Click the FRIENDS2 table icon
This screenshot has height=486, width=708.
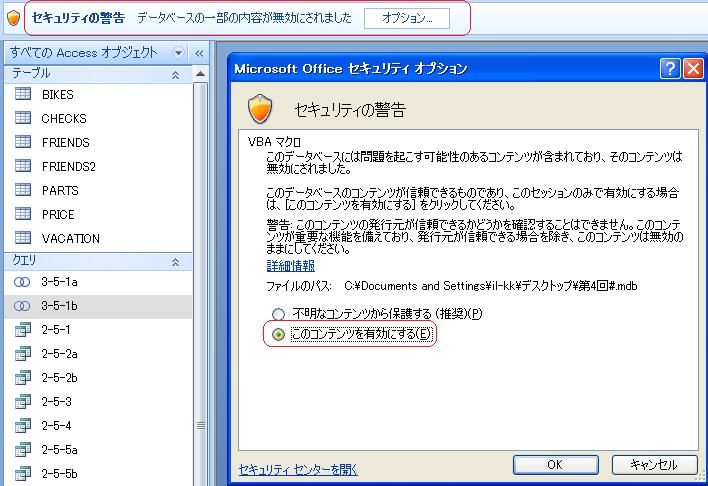[23, 166]
